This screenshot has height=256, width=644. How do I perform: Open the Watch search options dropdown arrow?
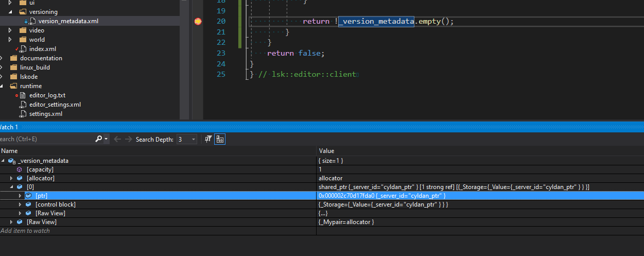pyautogui.click(x=107, y=139)
